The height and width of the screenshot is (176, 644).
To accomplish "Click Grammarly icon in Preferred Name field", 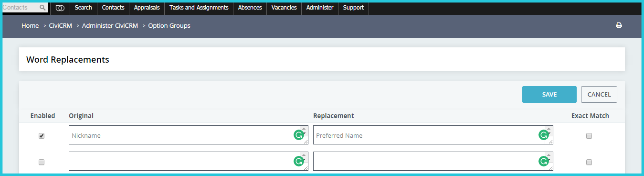I will coord(543,135).
